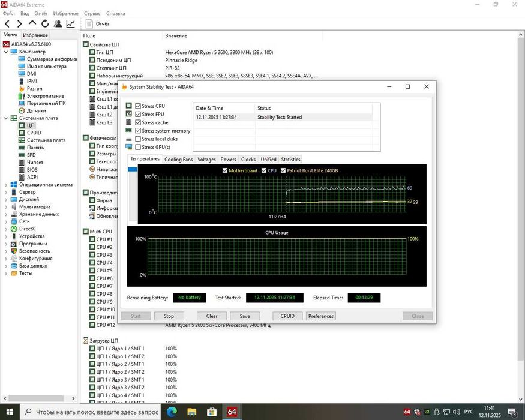Open the graph icon in the toolbar

pos(70,24)
